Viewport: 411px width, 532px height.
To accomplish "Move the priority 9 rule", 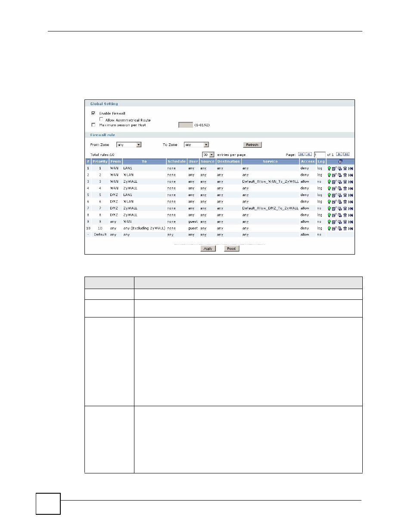I will [351, 222].
